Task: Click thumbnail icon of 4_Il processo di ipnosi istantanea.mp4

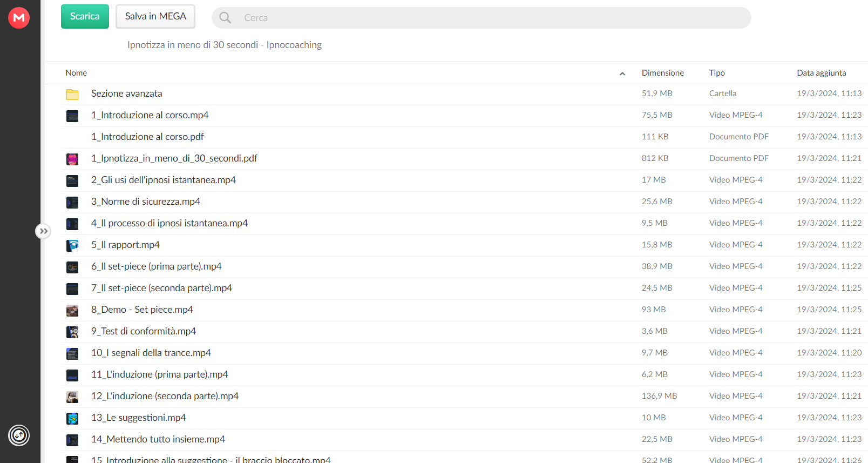Action: click(72, 224)
